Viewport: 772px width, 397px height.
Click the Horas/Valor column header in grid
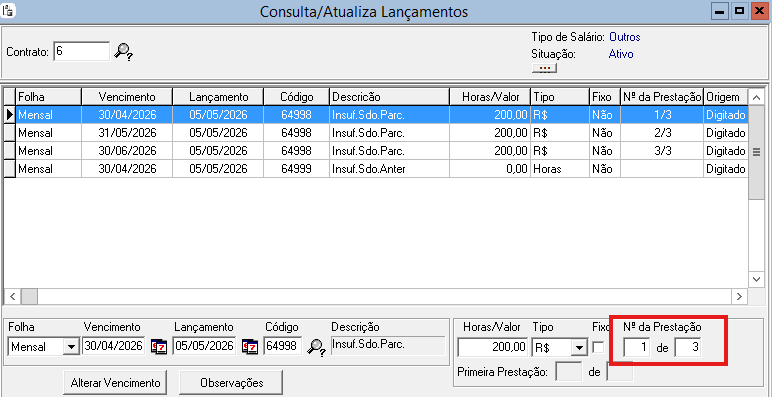(490, 97)
